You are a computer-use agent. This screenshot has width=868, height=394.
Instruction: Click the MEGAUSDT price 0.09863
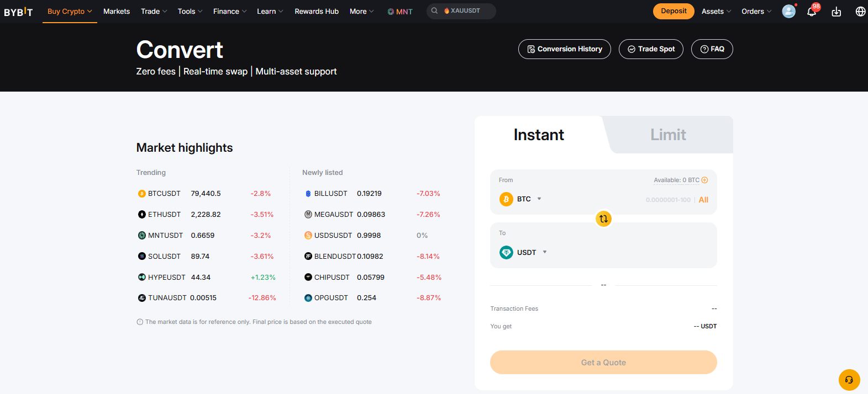[371, 215]
